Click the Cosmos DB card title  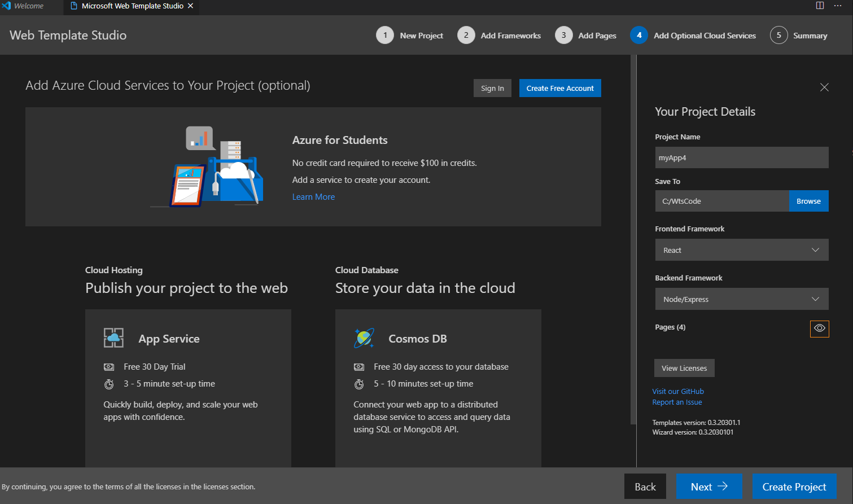[x=418, y=339]
